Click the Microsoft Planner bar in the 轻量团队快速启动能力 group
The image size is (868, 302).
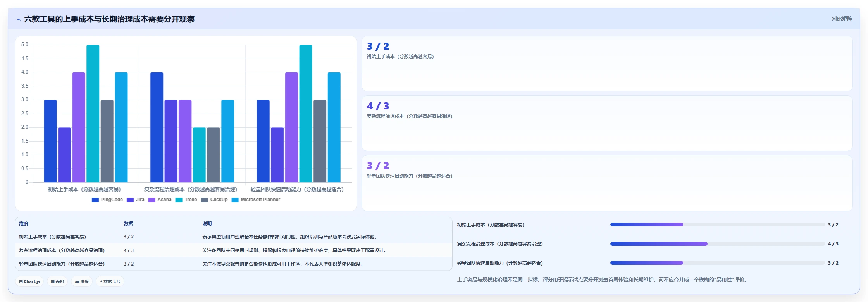point(334,127)
